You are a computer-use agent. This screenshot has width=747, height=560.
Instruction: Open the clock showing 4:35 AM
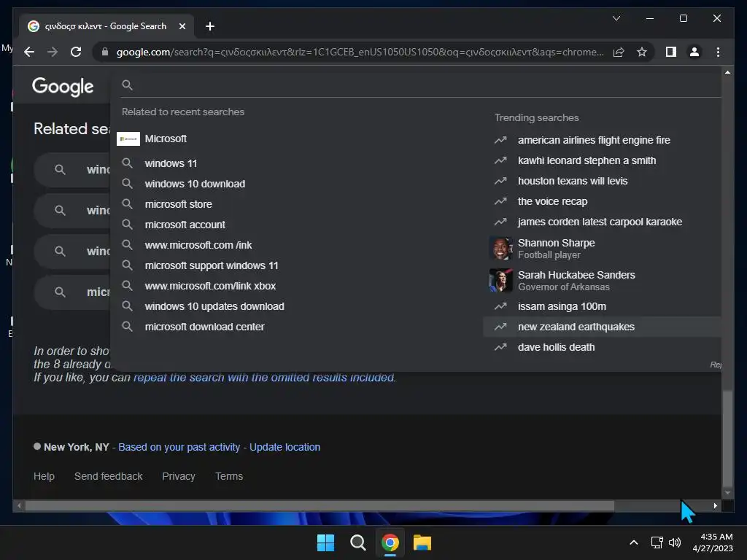pyautogui.click(x=713, y=542)
